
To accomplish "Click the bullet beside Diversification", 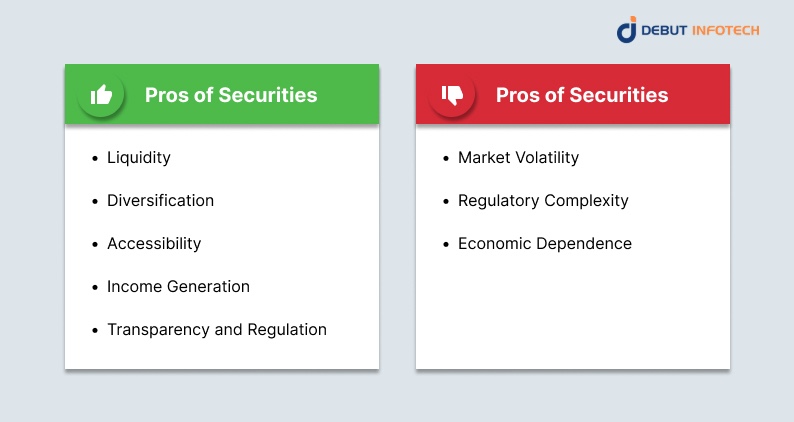I will (x=94, y=201).
